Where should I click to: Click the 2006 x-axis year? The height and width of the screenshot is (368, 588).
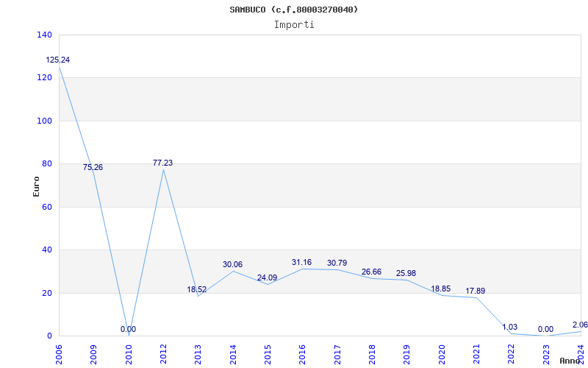pos(60,355)
